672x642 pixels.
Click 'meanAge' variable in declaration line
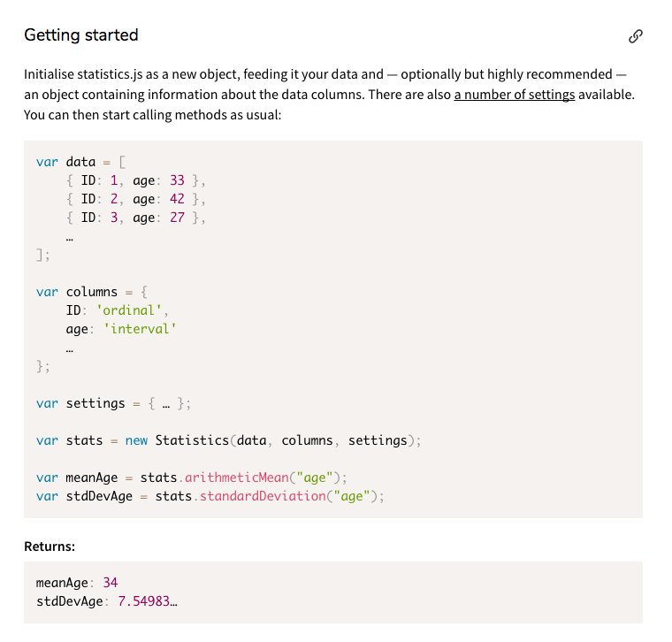91,478
